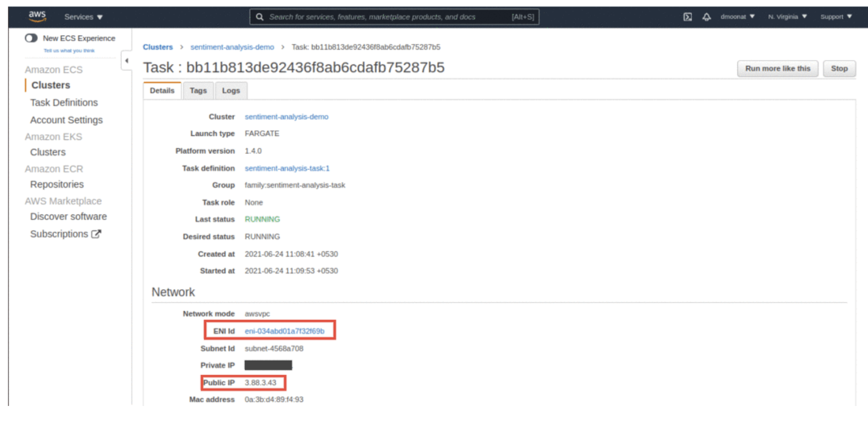Click the Desired status RUNNING value
Screen dimensions: 868x428
point(263,237)
